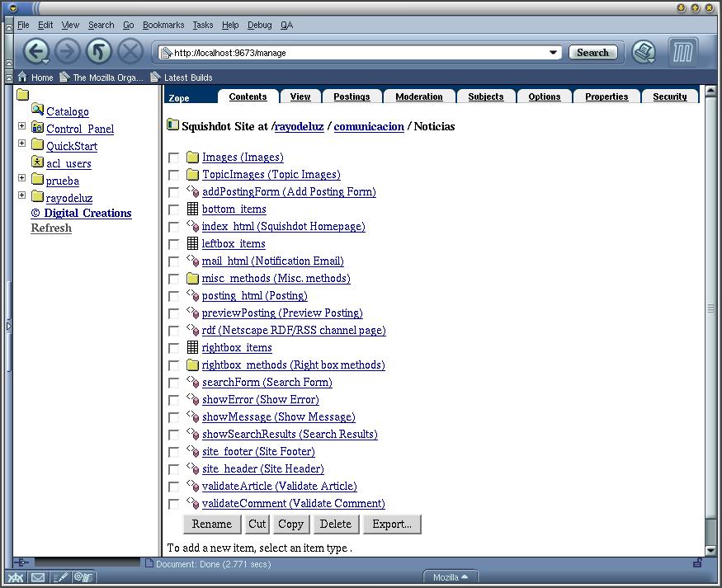Switch to the Security tab
This screenshot has width=722, height=588.
670,96
